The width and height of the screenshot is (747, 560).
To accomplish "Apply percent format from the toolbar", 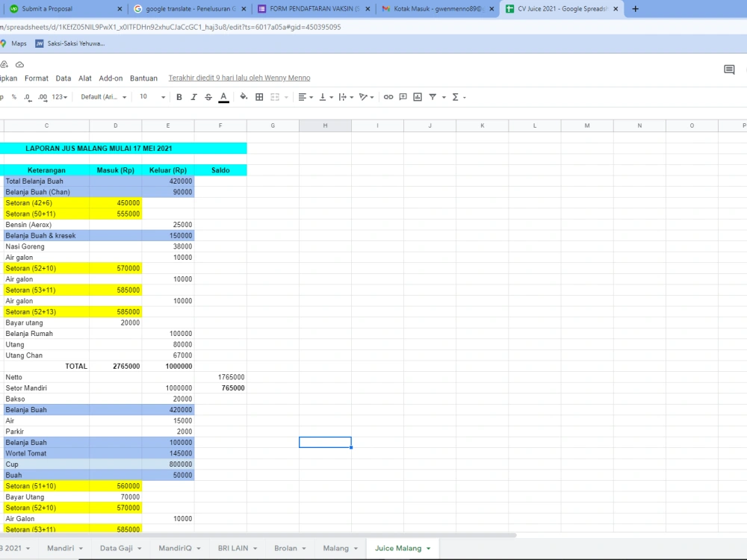I will pyautogui.click(x=13, y=97).
